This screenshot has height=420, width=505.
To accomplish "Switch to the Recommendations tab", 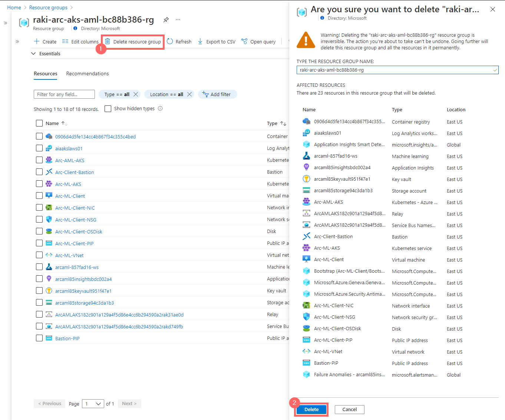I will click(88, 73).
